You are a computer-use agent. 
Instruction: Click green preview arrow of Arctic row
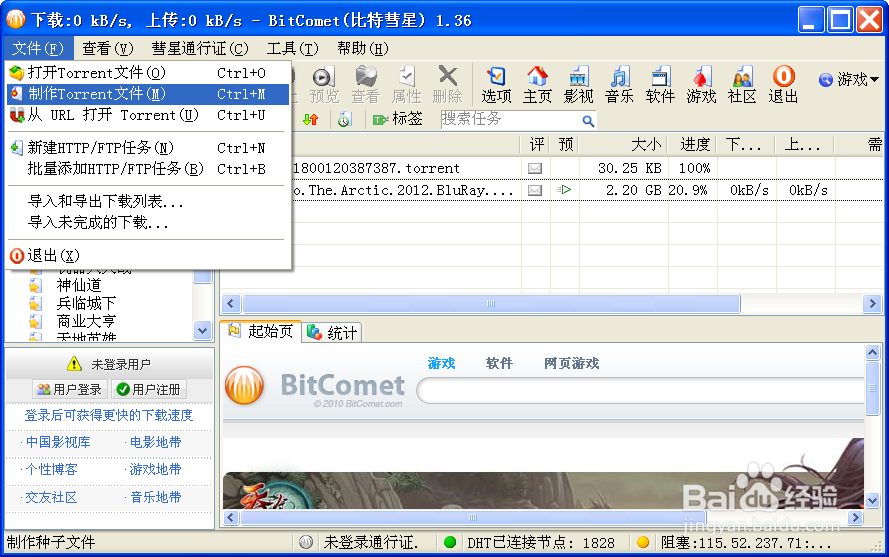(x=564, y=189)
